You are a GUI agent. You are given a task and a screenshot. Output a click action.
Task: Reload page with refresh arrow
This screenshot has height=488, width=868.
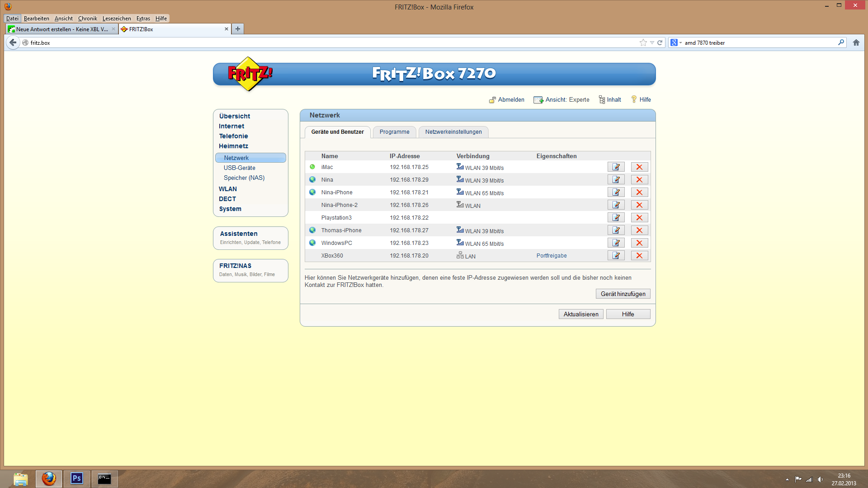tap(660, 42)
